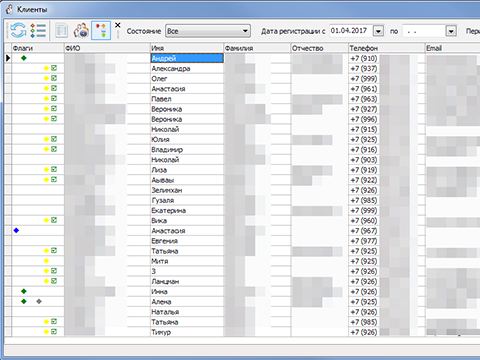Click the blue diamond flag in Анастасия row

[16, 230]
